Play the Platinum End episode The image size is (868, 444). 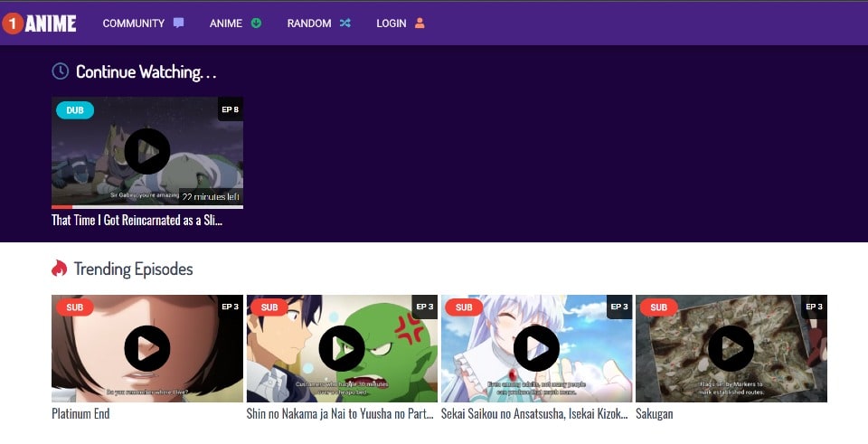coord(147,348)
